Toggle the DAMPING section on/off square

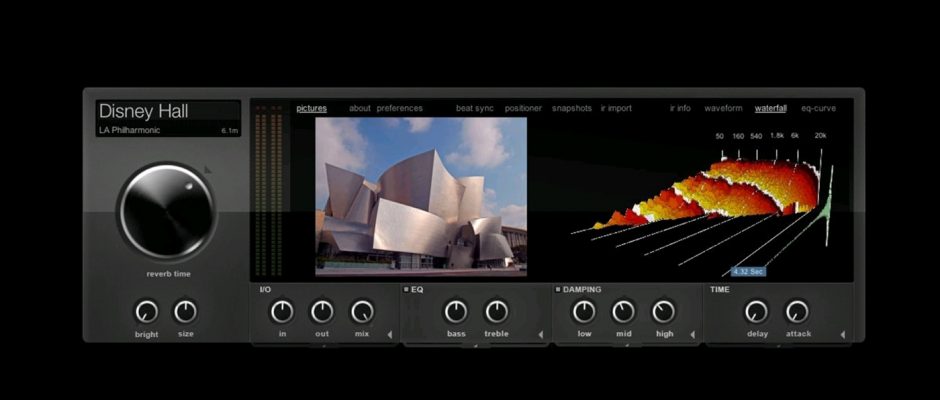point(558,290)
